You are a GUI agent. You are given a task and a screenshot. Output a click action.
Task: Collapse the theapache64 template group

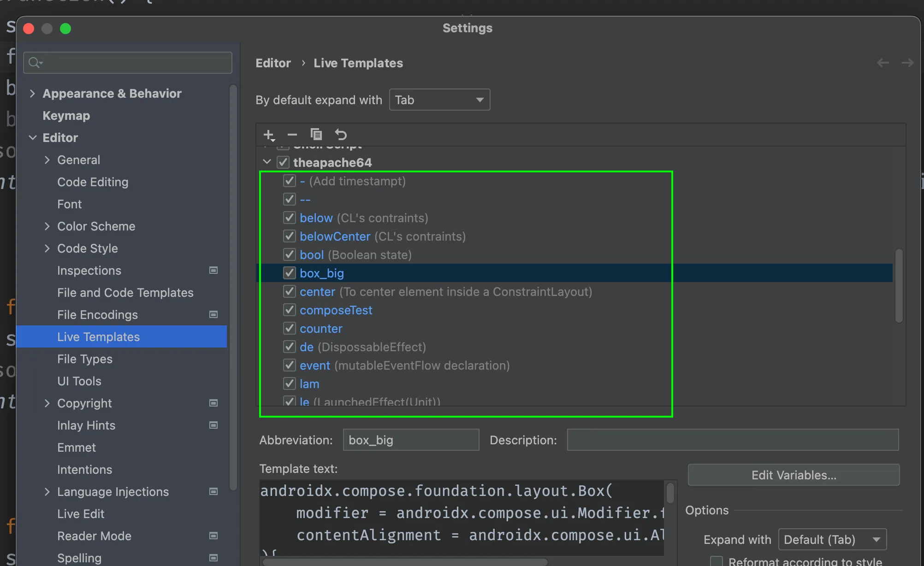[267, 162]
